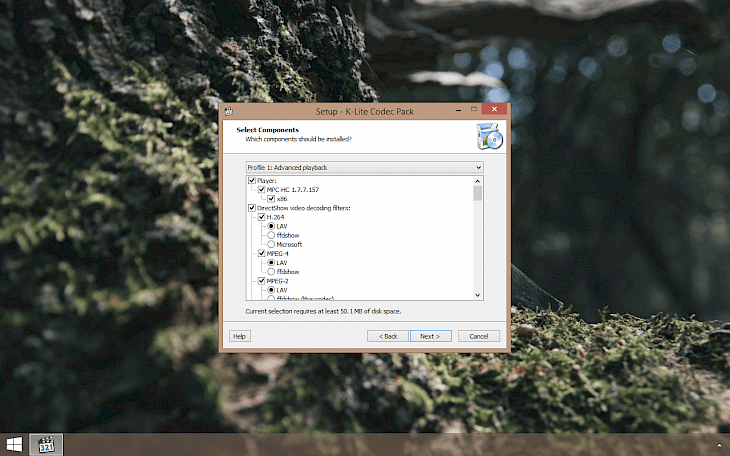
Task: Select LAV under MPEG-4
Action: click(x=271, y=263)
